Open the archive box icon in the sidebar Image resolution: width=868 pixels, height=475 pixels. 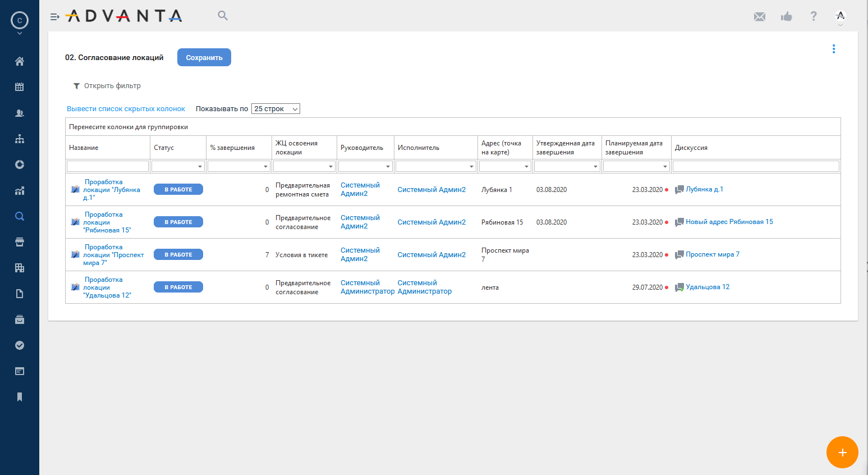pyautogui.click(x=20, y=319)
